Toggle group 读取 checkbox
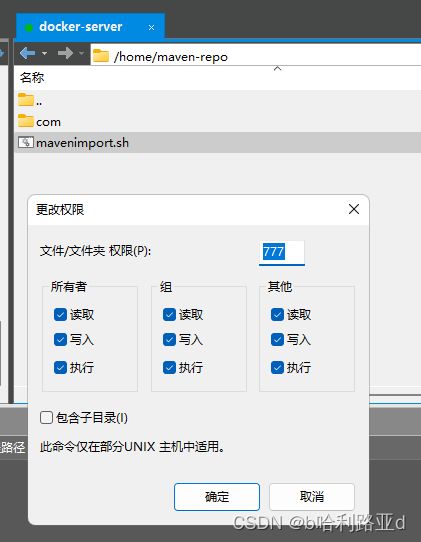Viewport: 421px width, 542px height. [x=169, y=315]
